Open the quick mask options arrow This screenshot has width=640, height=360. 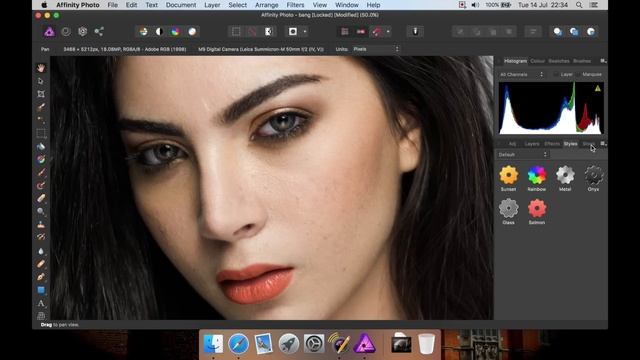click(305, 31)
